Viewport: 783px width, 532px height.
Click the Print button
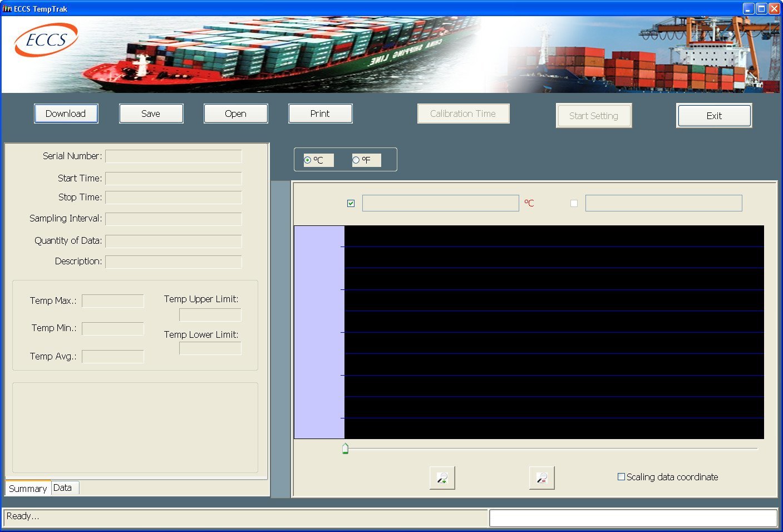point(320,114)
